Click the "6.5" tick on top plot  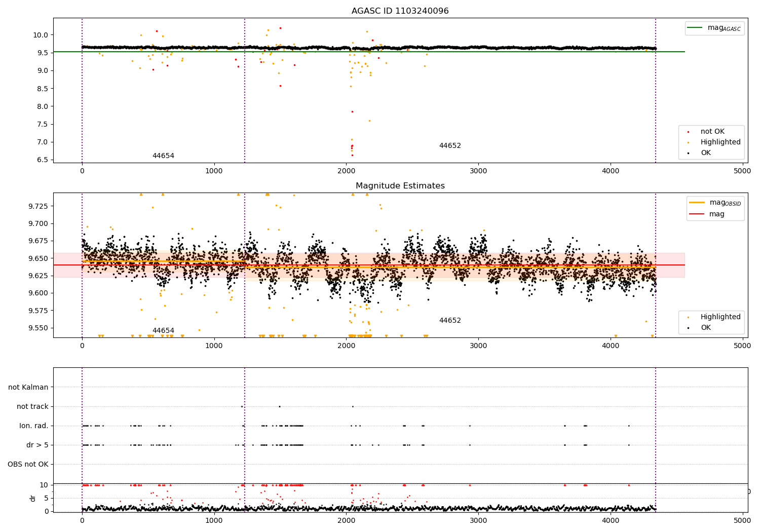43,160
